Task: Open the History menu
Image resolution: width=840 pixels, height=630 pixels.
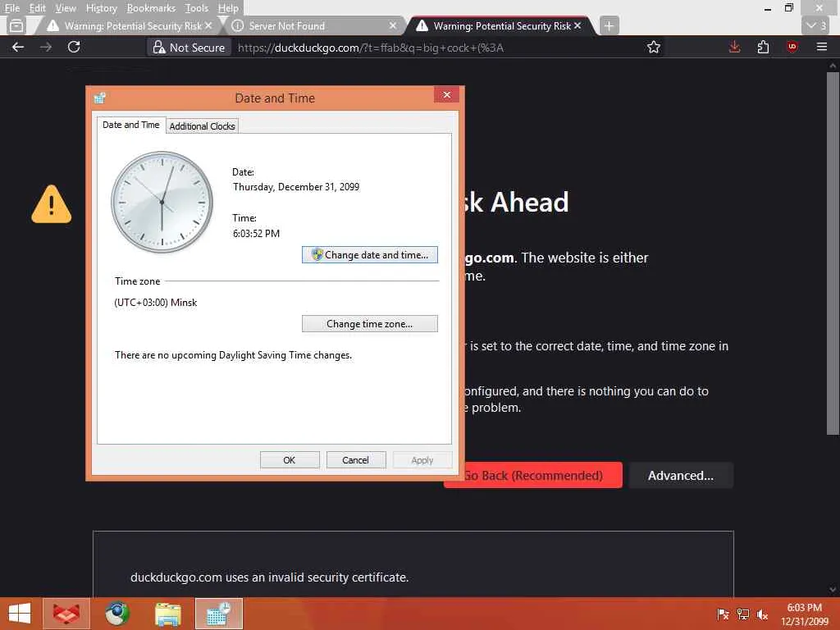Action: click(101, 8)
